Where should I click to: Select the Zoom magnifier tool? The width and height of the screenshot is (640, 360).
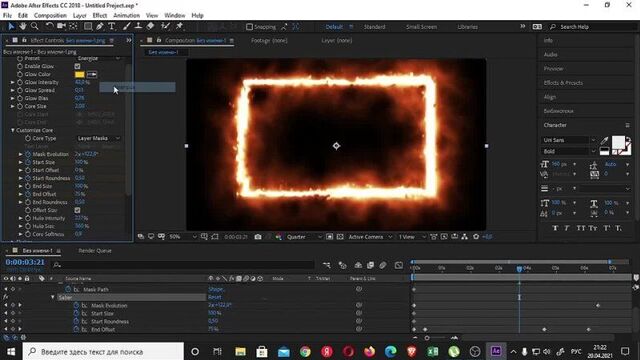pos(35,26)
